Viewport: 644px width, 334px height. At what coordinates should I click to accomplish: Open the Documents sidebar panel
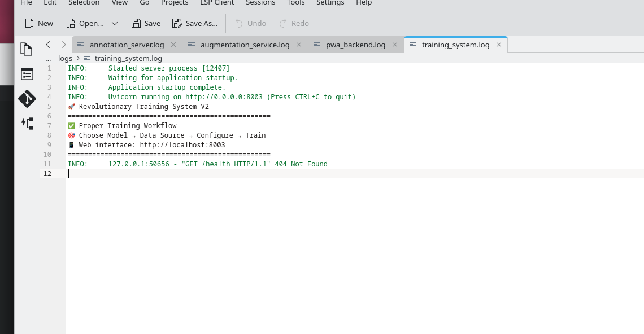[27, 49]
